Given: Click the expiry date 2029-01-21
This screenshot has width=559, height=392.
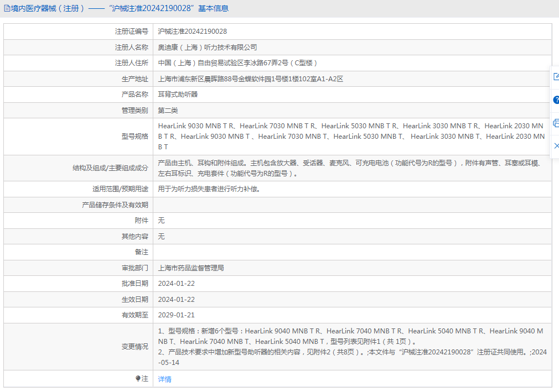Looking at the screenshot, I should (x=177, y=315).
